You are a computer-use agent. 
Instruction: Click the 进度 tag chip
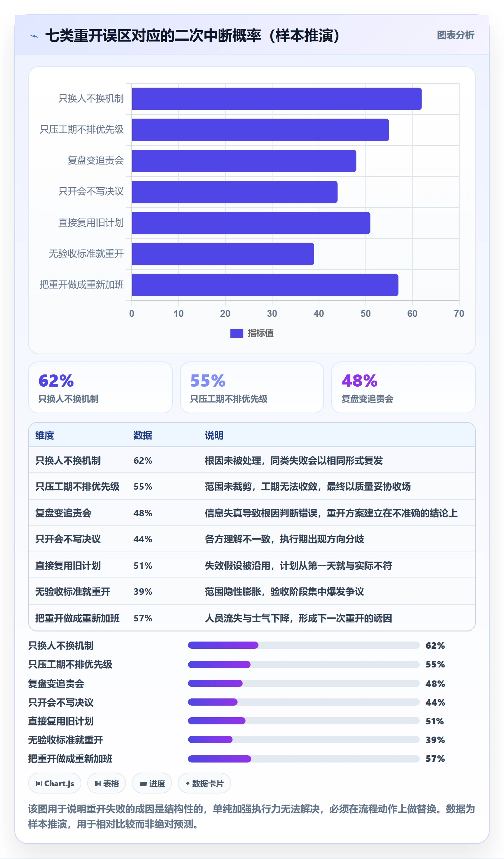point(152,783)
